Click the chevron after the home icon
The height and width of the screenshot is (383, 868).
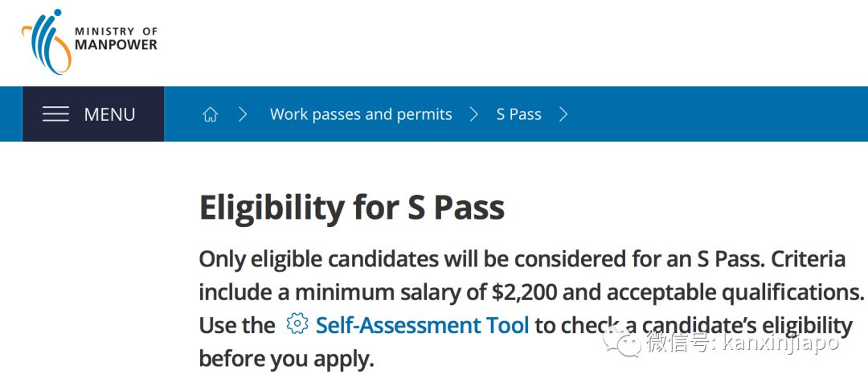243,114
